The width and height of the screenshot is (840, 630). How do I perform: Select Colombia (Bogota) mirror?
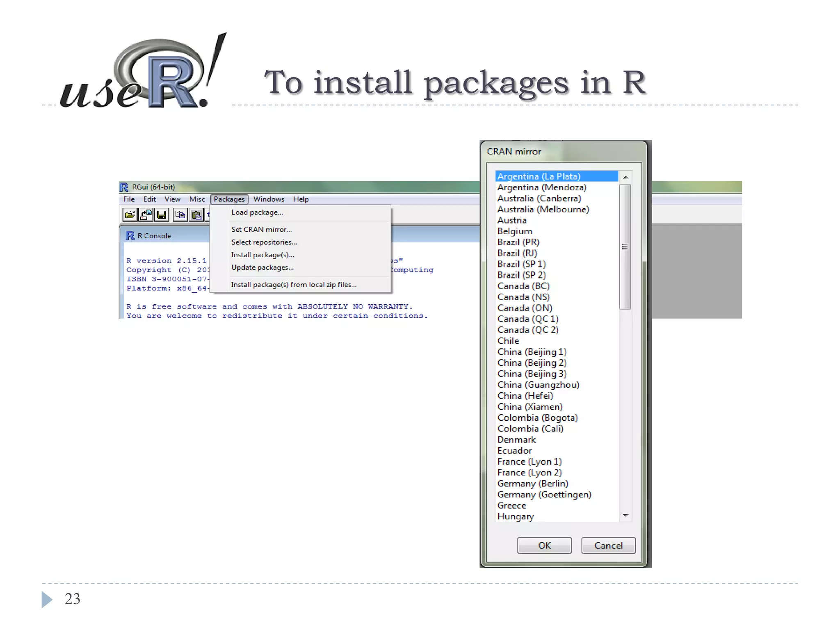(x=557, y=418)
